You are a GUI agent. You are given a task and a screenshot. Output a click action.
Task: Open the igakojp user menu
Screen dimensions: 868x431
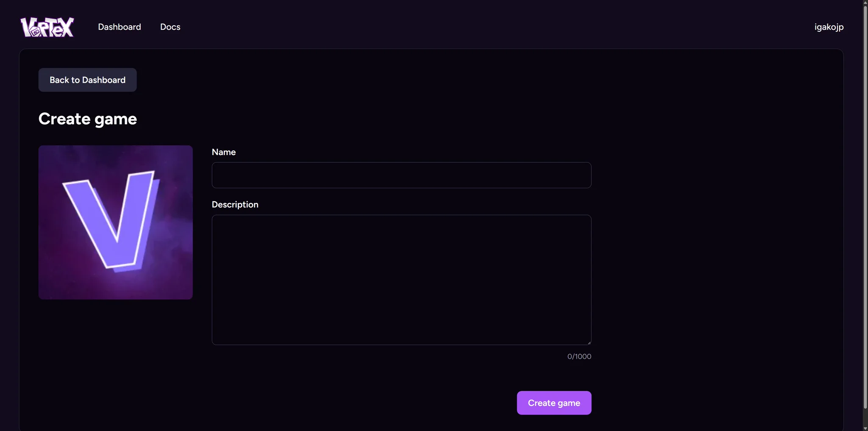(829, 27)
